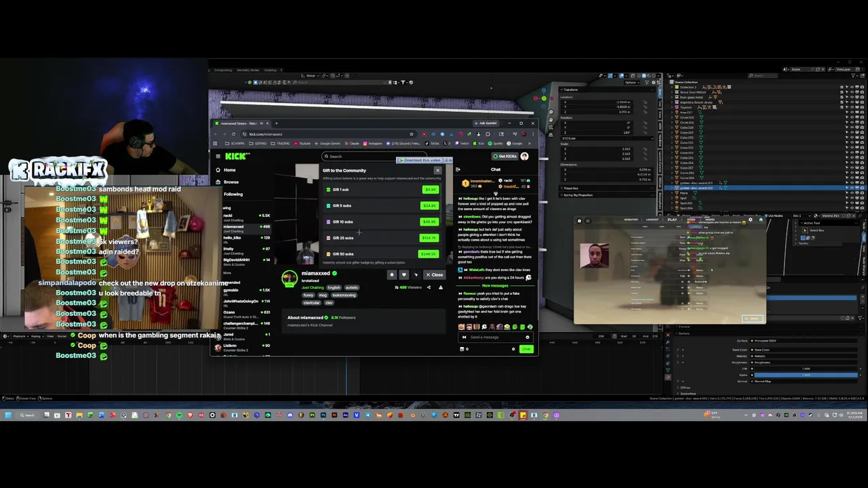This screenshot has width=868, height=488.
Task: Click the Kick search field
Action: tap(374, 157)
